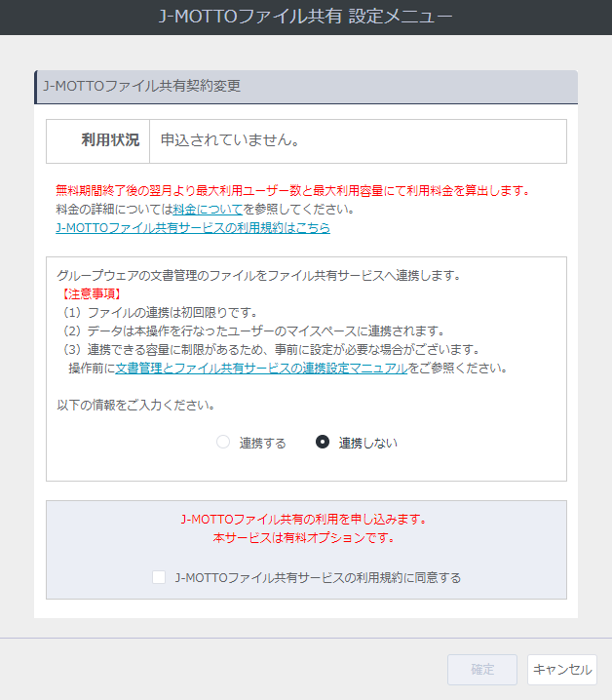The height and width of the screenshot is (700, 612).
Task: Click the 申込されていません。 status text
Action: tap(230, 140)
